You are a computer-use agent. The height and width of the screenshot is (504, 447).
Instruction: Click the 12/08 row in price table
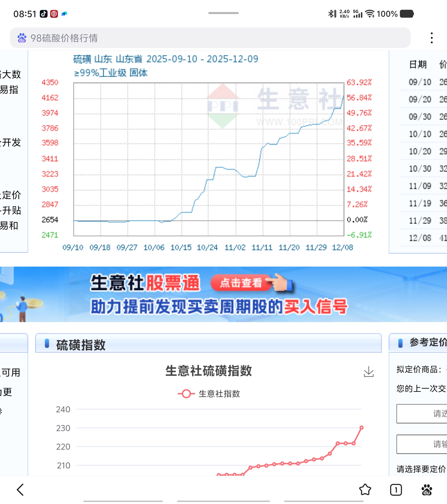tap(424, 238)
